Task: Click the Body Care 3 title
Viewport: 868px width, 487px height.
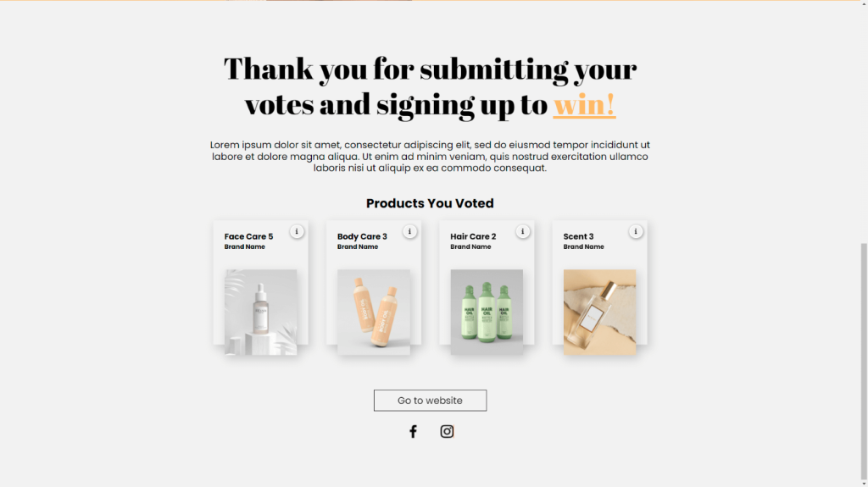Action: (362, 236)
